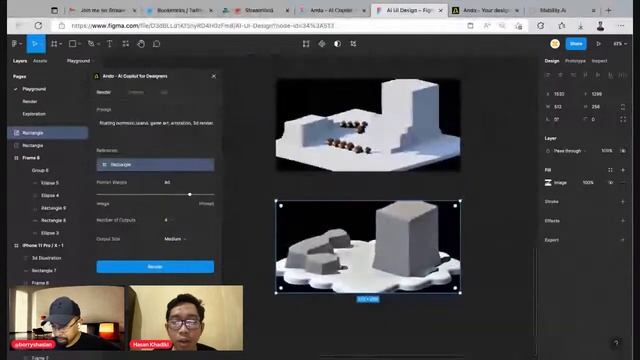This screenshot has height=360, width=640.
Task: Open browser extensions icon
Action: pyautogui.click(x=540, y=26)
